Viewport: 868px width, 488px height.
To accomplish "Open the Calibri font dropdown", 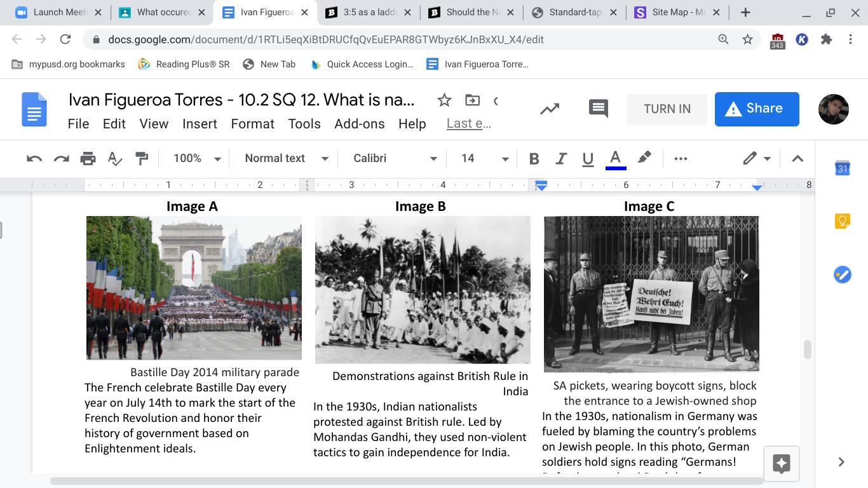I will pos(395,158).
